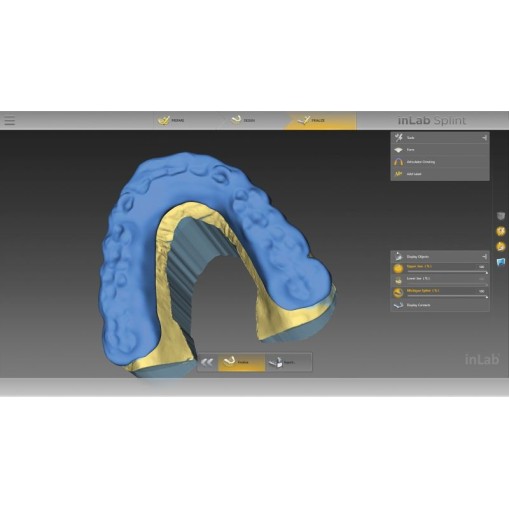Image resolution: width=509 pixels, height=509 pixels.
Task: Adjust the Upper Jaw transparency slider
Action: pyautogui.click(x=447, y=272)
